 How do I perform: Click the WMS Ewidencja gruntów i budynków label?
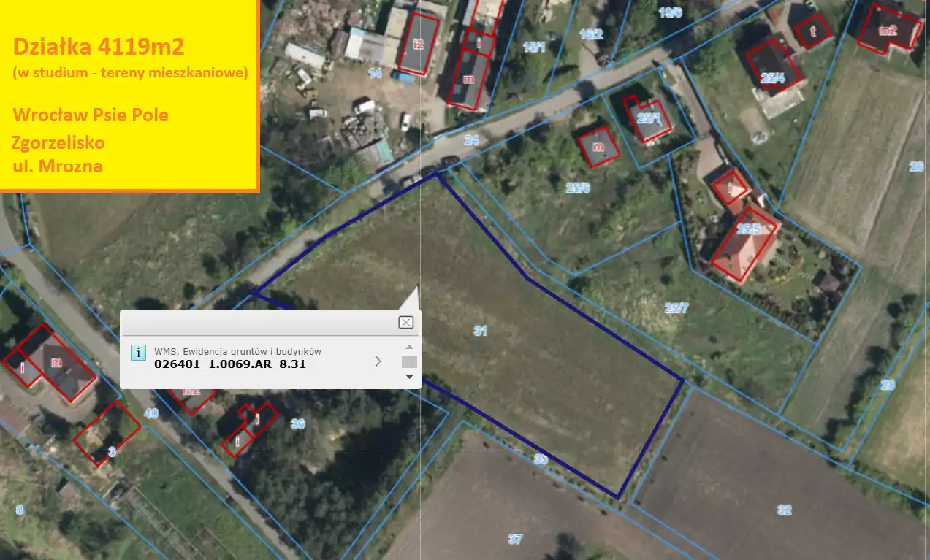pos(237,351)
